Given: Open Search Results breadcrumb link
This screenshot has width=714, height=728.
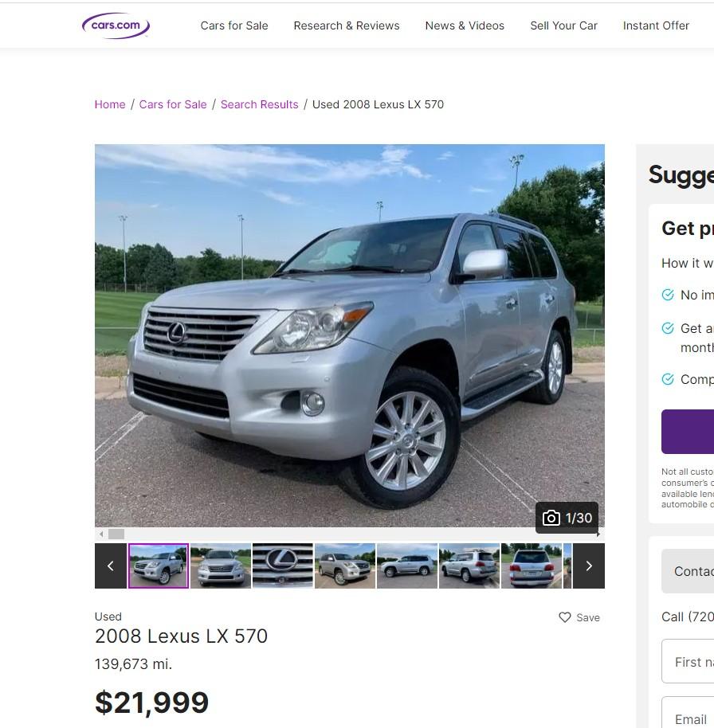Looking at the screenshot, I should 259,104.
